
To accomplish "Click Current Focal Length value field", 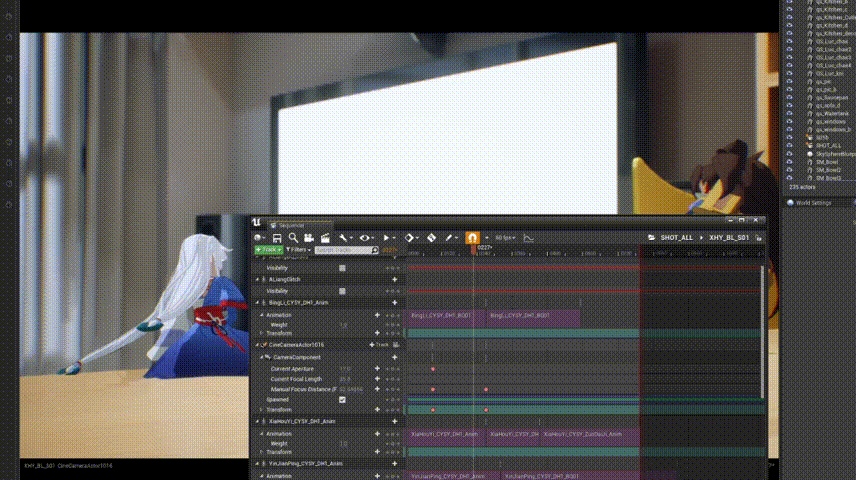I will 346,379.
